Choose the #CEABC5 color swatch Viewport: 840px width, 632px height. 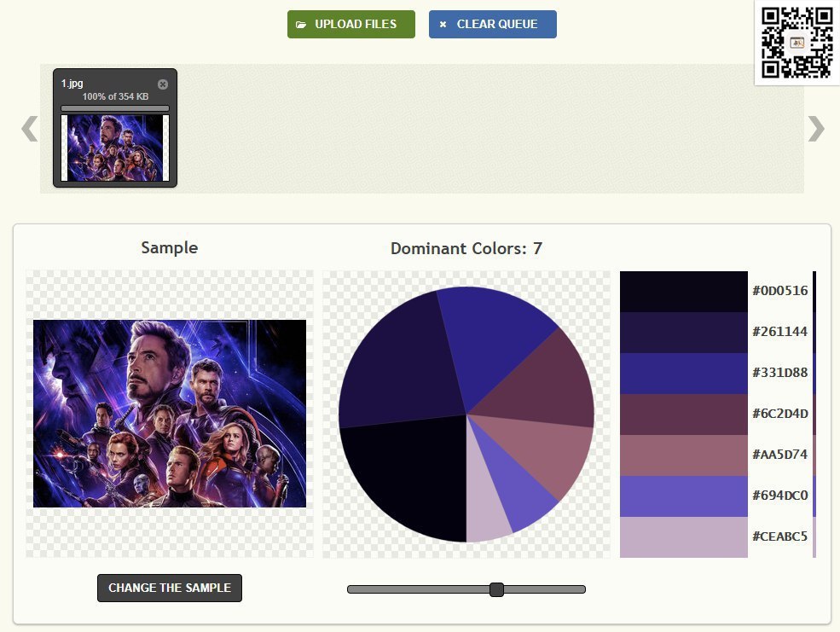pyautogui.click(x=684, y=537)
